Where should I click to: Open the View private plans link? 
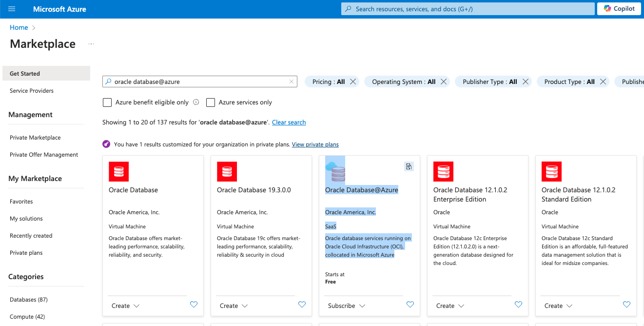click(315, 144)
